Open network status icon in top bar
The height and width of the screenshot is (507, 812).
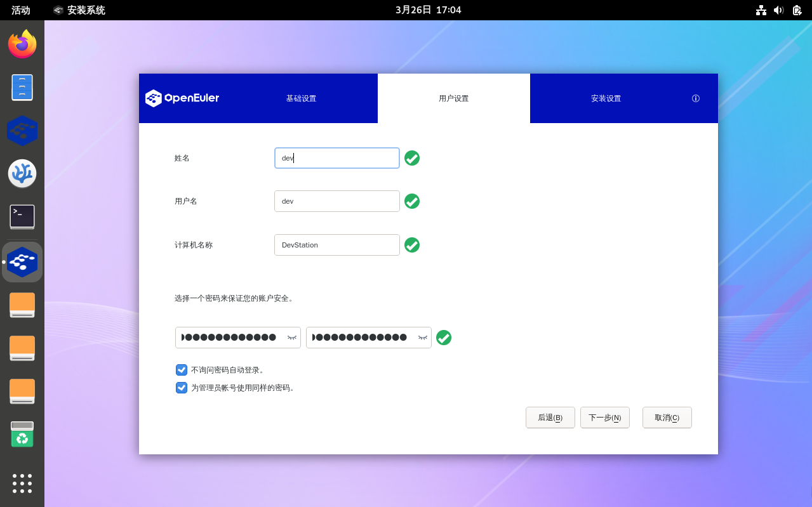761,10
